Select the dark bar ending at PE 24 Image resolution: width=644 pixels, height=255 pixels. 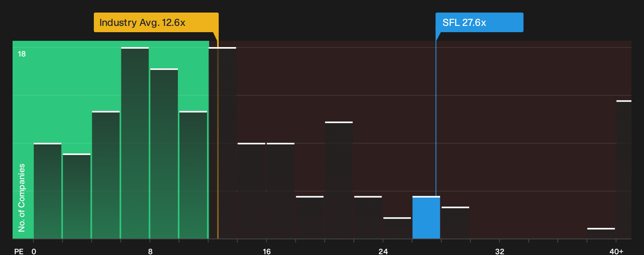point(368,217)
